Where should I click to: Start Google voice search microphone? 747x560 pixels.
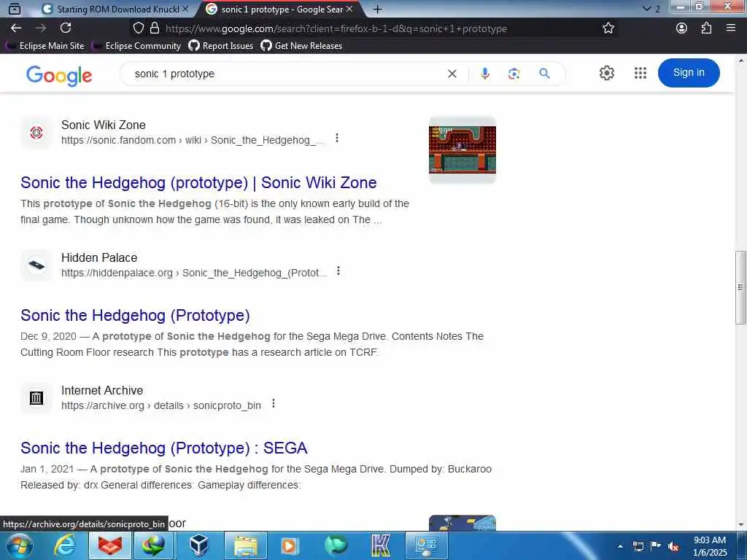(485, 74)
